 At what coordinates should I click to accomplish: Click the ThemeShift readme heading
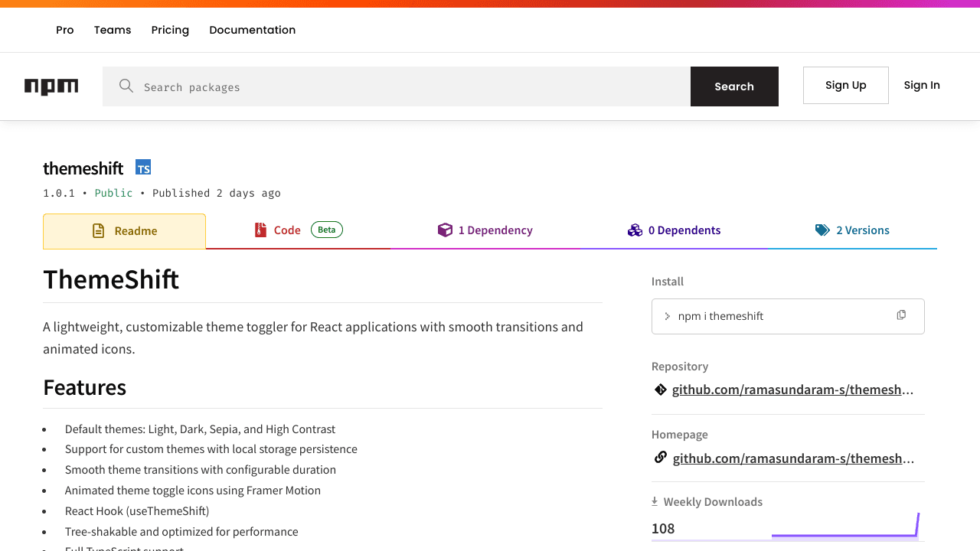pyautogui.click(x=111, y=279)
